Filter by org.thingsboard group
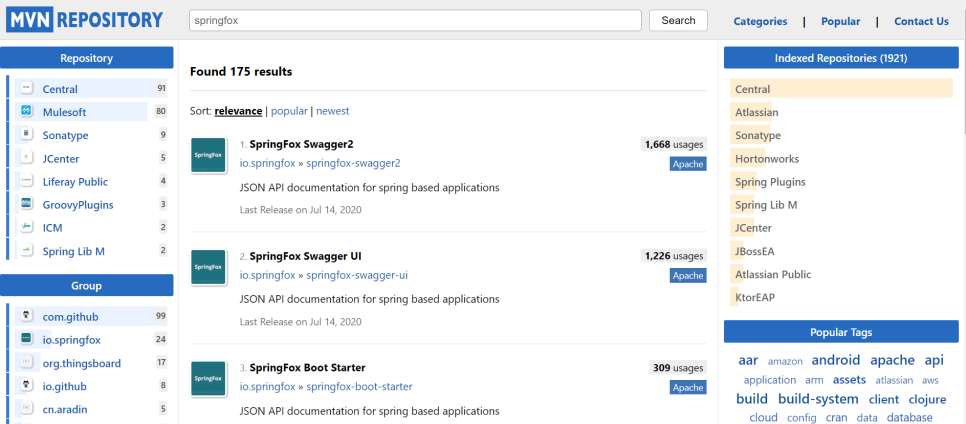 click(81, 363)
